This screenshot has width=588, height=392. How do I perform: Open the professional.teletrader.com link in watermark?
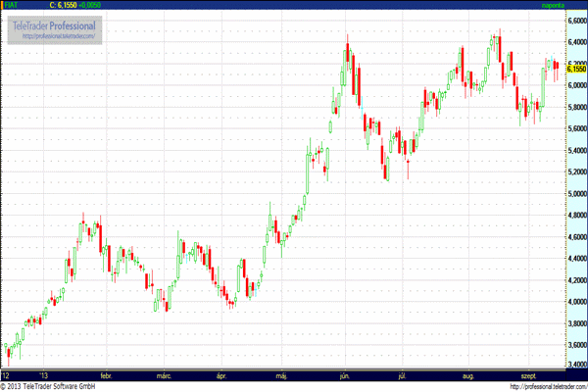pyautogui.click(x=57, y=36)
